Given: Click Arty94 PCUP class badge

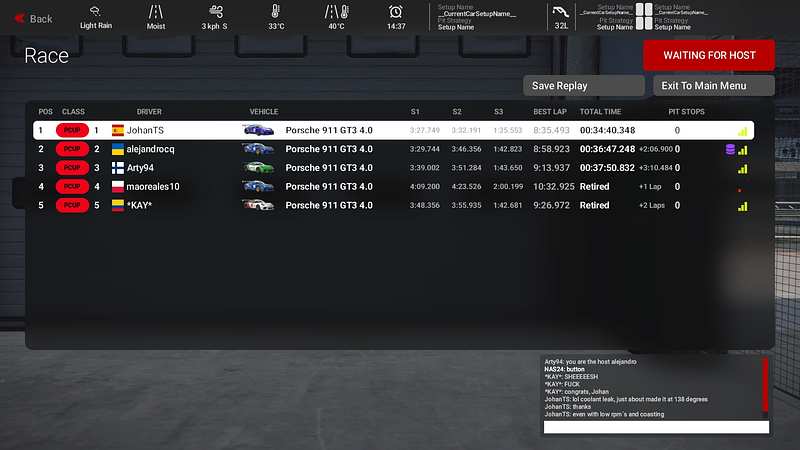Looking at the screenshot, I should tap(72, 168).
